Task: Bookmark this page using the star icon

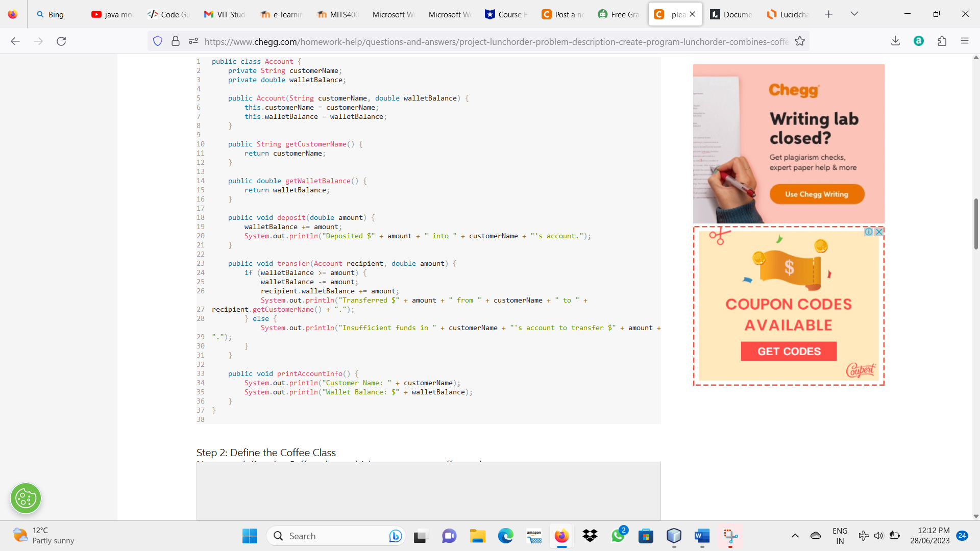Action: [x=800, y=41]
